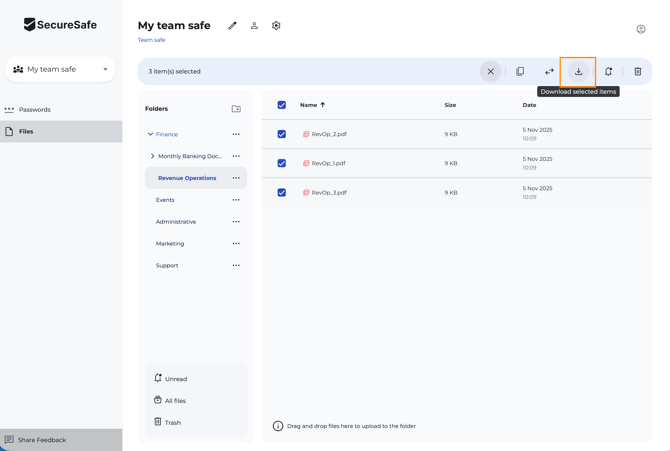Open safe settings gear icon
670x451 pixels.
[x=276, y=26]
